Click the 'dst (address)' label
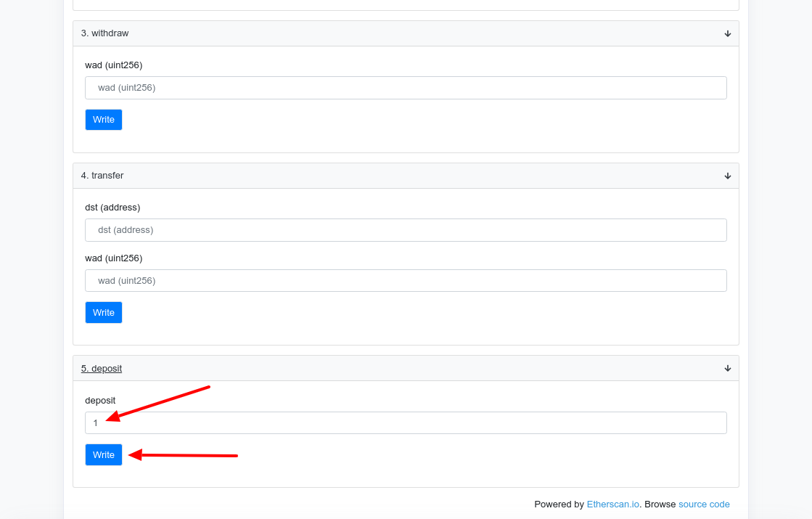The height and width of the screenshot is (519, 812). pos(112,208)
